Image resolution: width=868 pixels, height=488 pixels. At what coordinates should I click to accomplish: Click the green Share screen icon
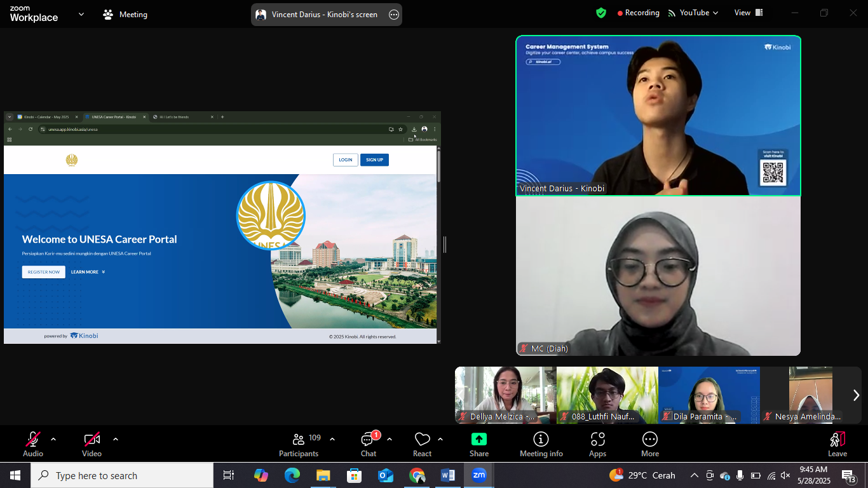pos(479,439)
